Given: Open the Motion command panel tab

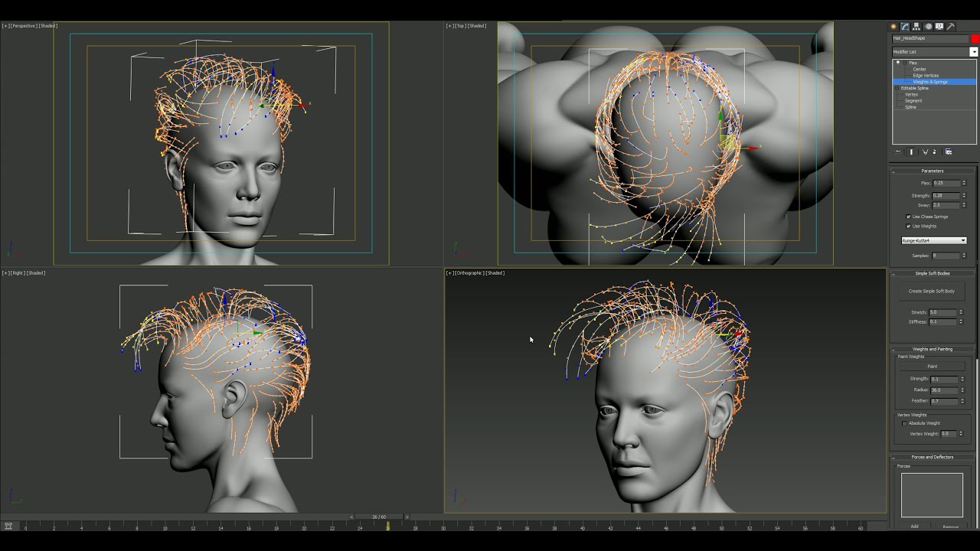Looking at the screenshot, I should 928,26.
